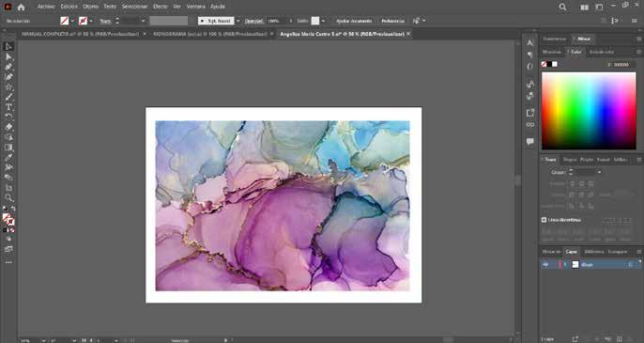Open the brush definition dropdown
644x343 pixels.
(238, 21)
